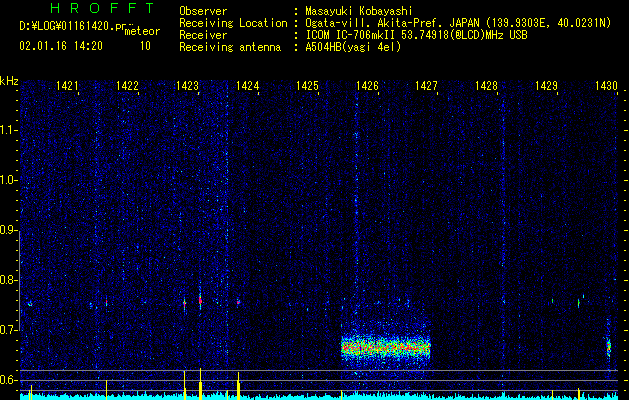Click the 0.9 kHz frequency label
629x400 pixels.
[9, 230]
